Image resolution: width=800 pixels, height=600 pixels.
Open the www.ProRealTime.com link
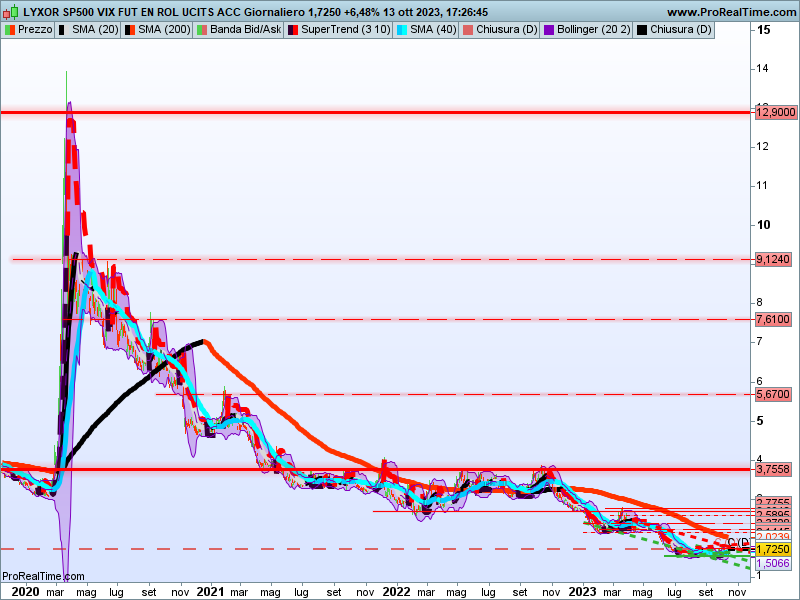(x=731, y=12)
